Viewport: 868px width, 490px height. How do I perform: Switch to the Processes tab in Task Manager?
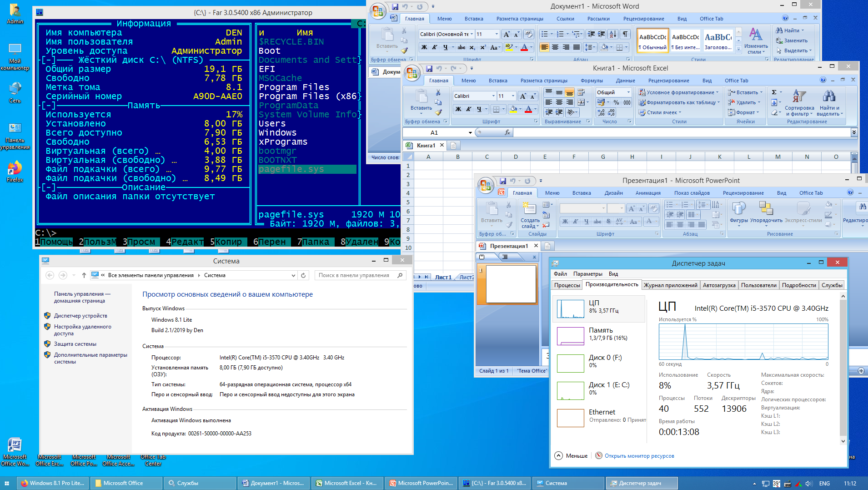pos(567,285)
